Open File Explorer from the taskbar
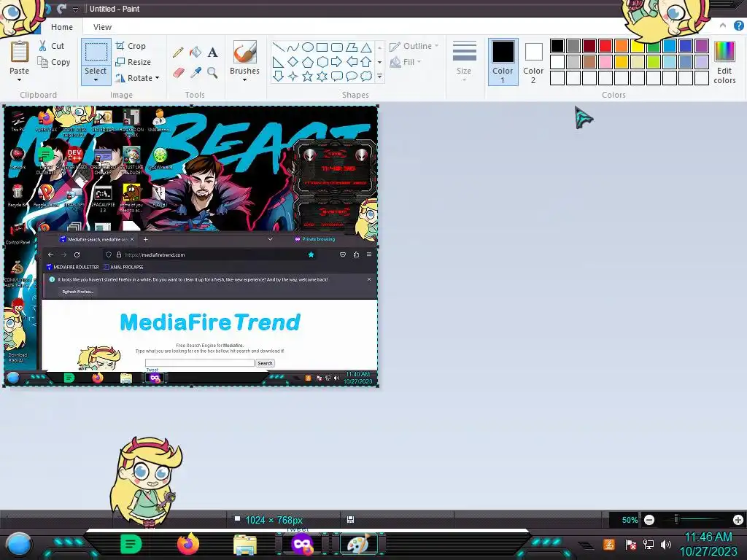This screenshot has width=747, height=560. tap(245, 545)
